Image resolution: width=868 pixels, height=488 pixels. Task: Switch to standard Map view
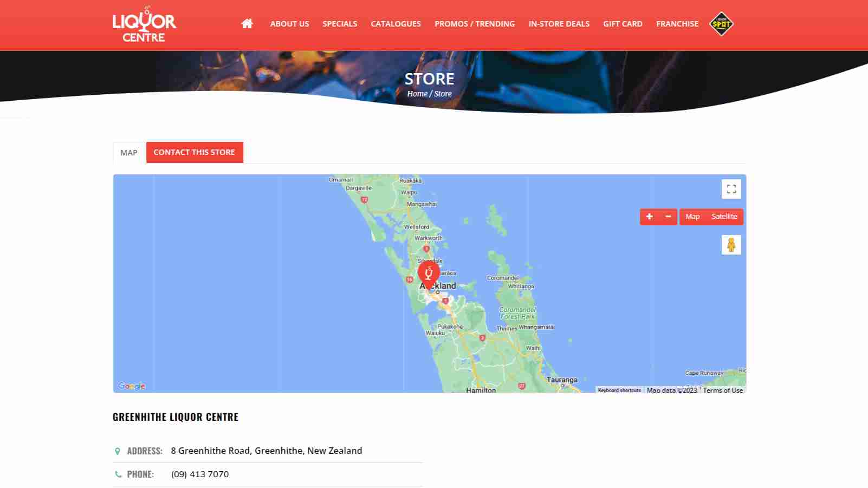692,217
